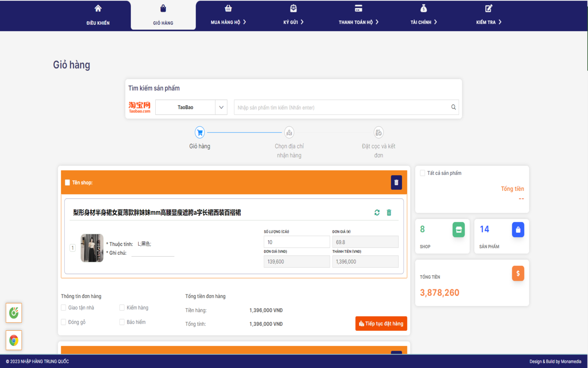
Task: Expand the Ký gửi menu arrow
Action: [x=302, y=22]
